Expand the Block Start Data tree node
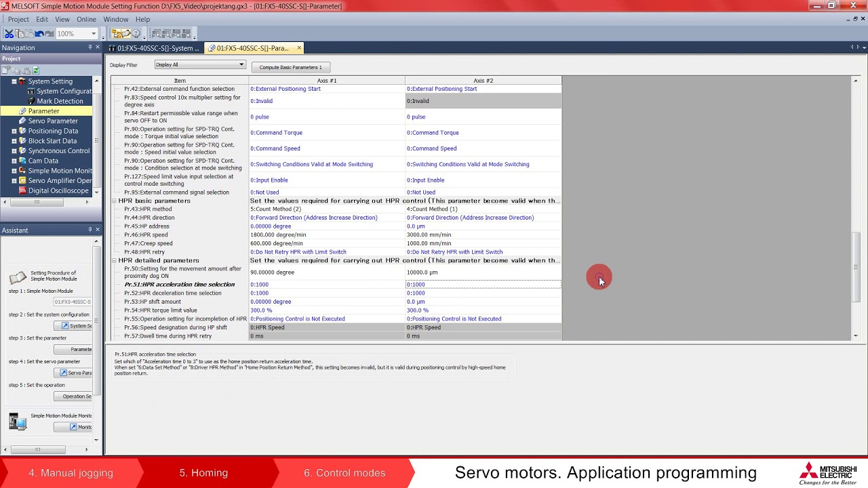 14,141
